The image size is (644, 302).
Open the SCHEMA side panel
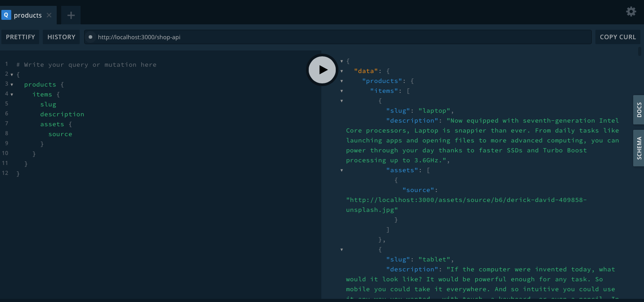[639, 148]
